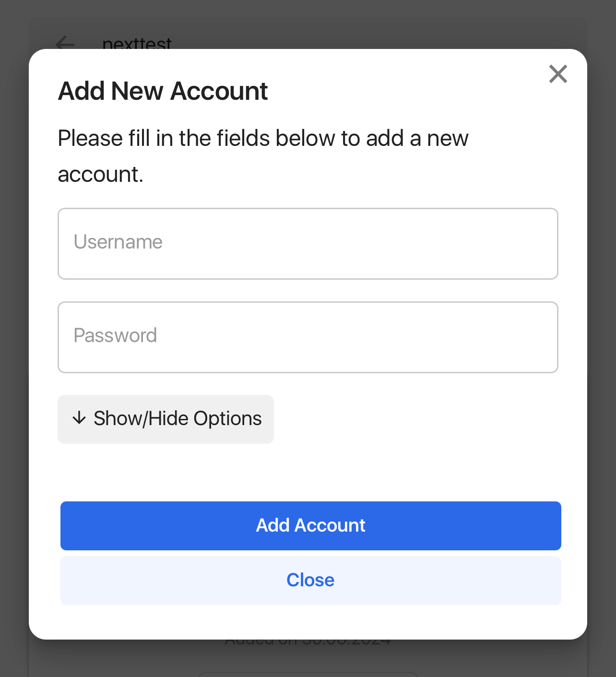This screenshot has width=616, height=677.
Task: Close the dialog with the X icon
Action: [x=558, y=74]
